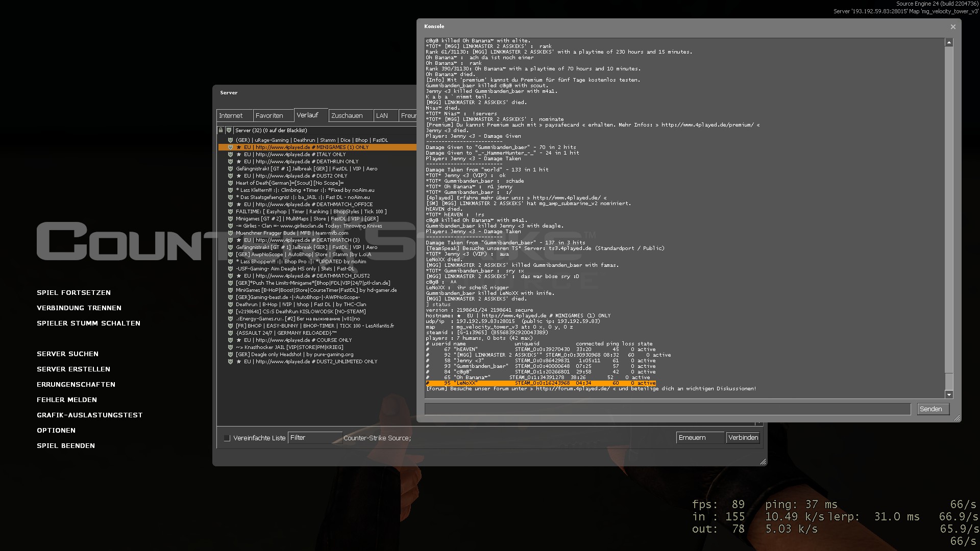Select '~> Knasthocker JAIL' server row
The height and width of the screenshot is (551, 980).
pyautogui.click(x=317, y=347)
